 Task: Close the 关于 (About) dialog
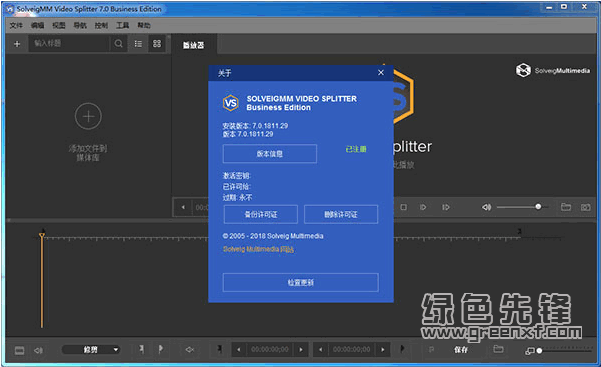[x=381, y=72]
